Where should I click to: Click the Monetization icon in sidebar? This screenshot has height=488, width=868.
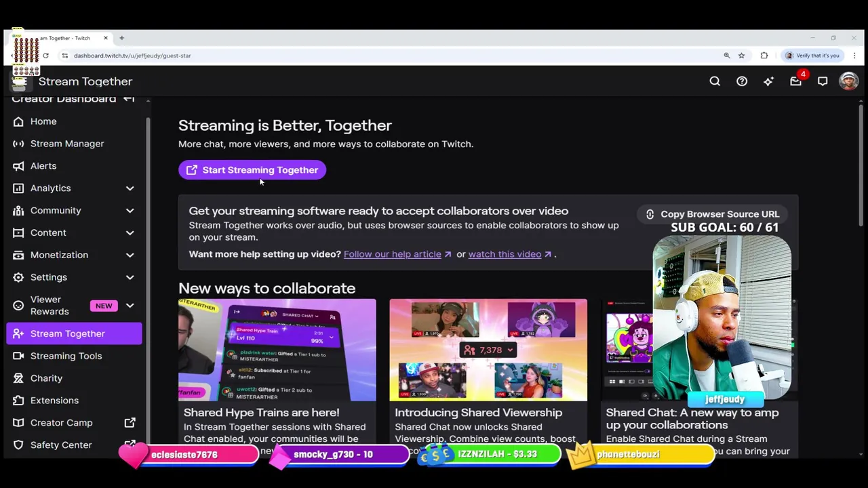(18, 255)
